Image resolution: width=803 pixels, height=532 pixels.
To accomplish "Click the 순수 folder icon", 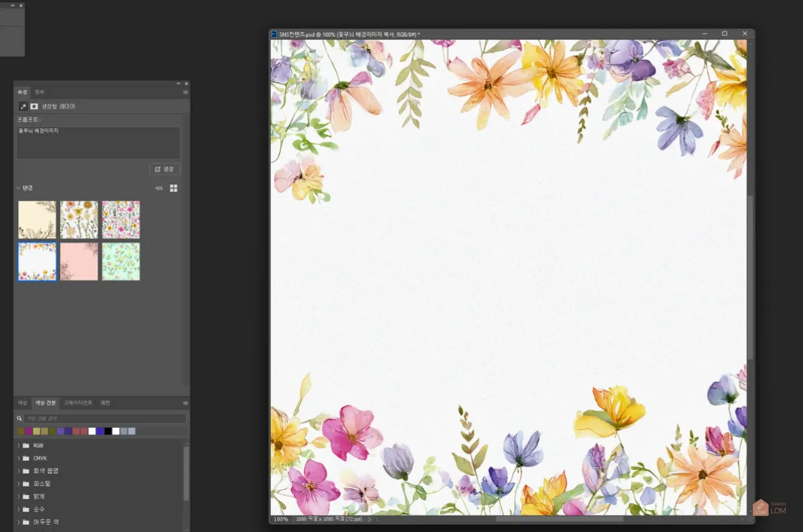I will click(26, 509).
